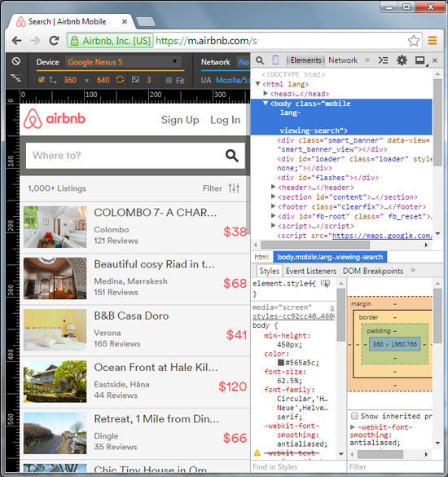Click the Sign Up link

pos(180,120)
